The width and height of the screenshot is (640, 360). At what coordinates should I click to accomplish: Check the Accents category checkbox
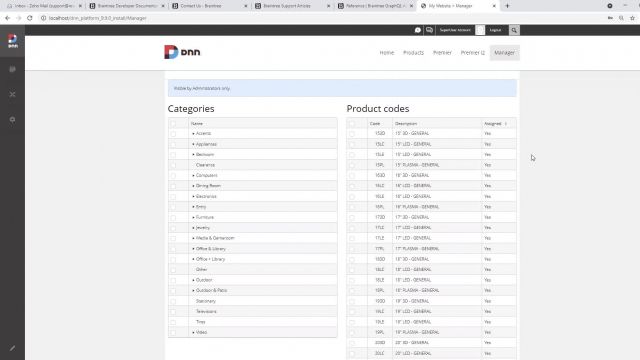173,134
